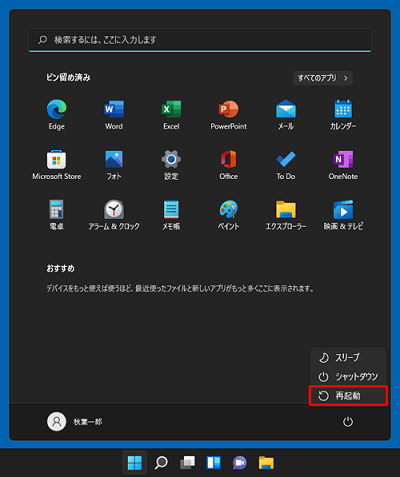
Task: Open the フォト photos app
Action: coord(114,165)
